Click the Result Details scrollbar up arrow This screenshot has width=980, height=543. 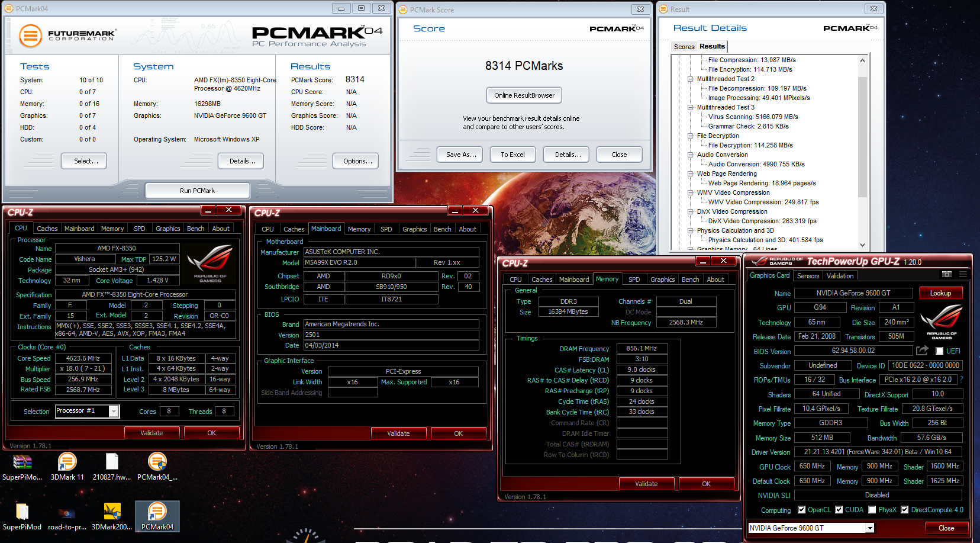tap(862, 60)
